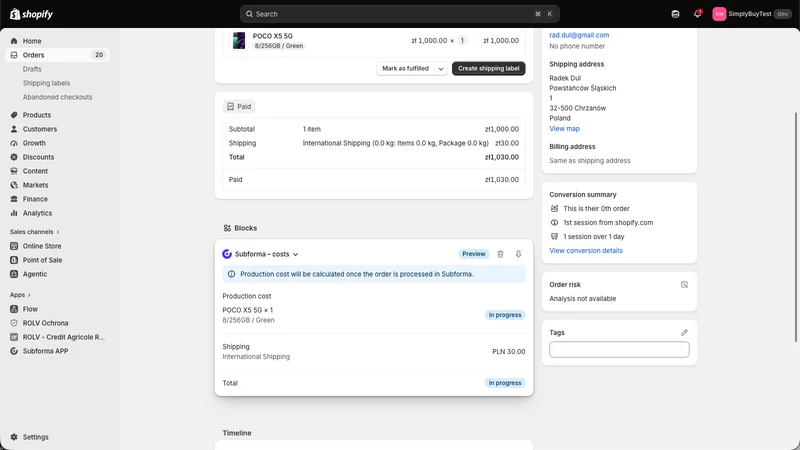Click the Online Store icon
Viewport: 800px width, 450px height.
(x=14, y=246)
